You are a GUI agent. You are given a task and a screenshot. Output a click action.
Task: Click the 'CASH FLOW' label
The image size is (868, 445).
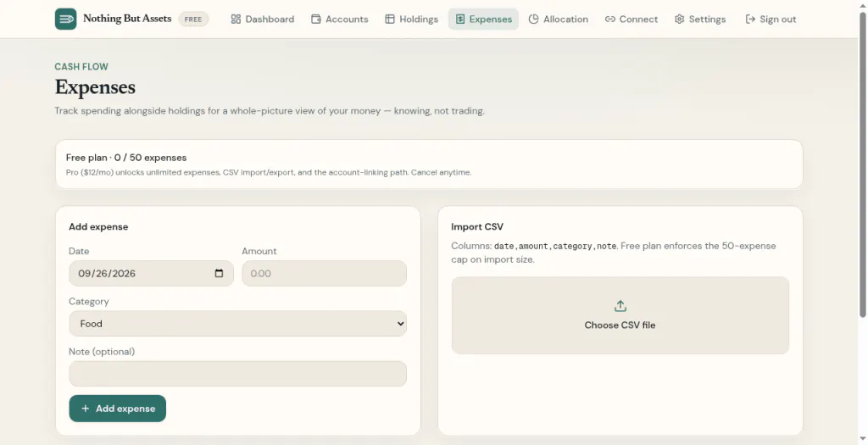click(81, 67)
